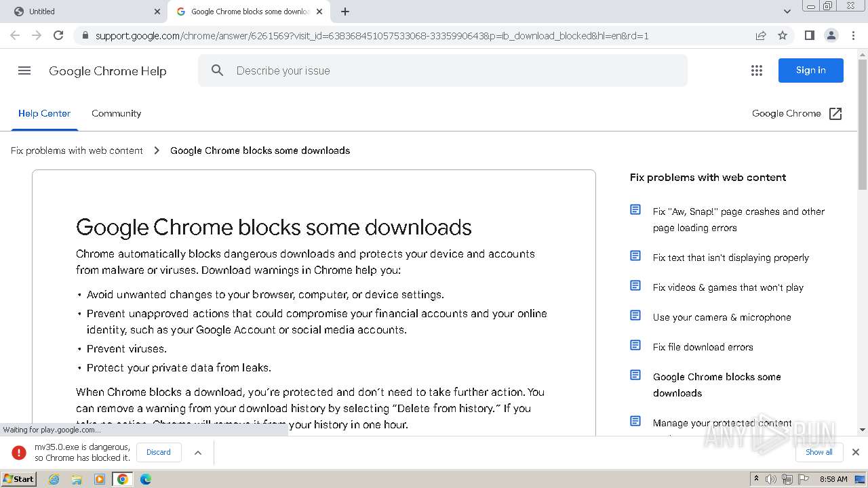Viewport: 868px width, 488px height.
Task: Click the 8:58 AM clock
Action: (833, 479)
